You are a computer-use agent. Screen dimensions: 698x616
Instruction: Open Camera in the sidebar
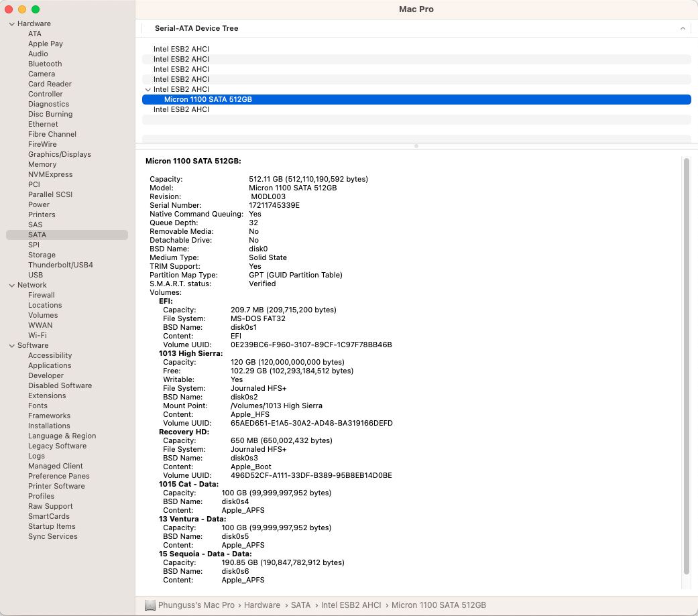click(x=42, y=74)
